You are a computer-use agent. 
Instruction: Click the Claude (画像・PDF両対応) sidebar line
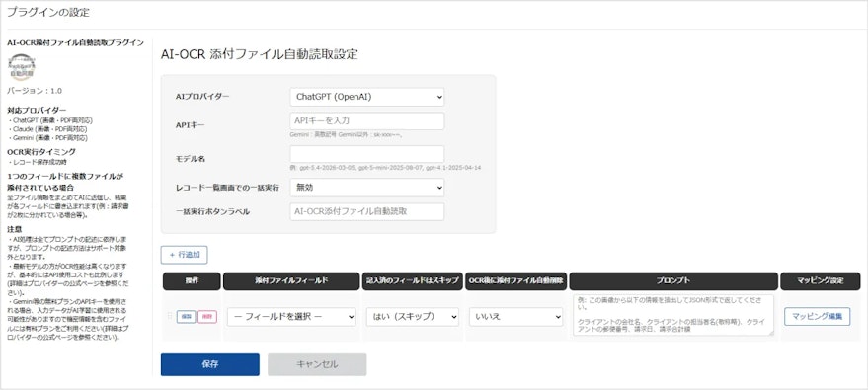point(47,129)
